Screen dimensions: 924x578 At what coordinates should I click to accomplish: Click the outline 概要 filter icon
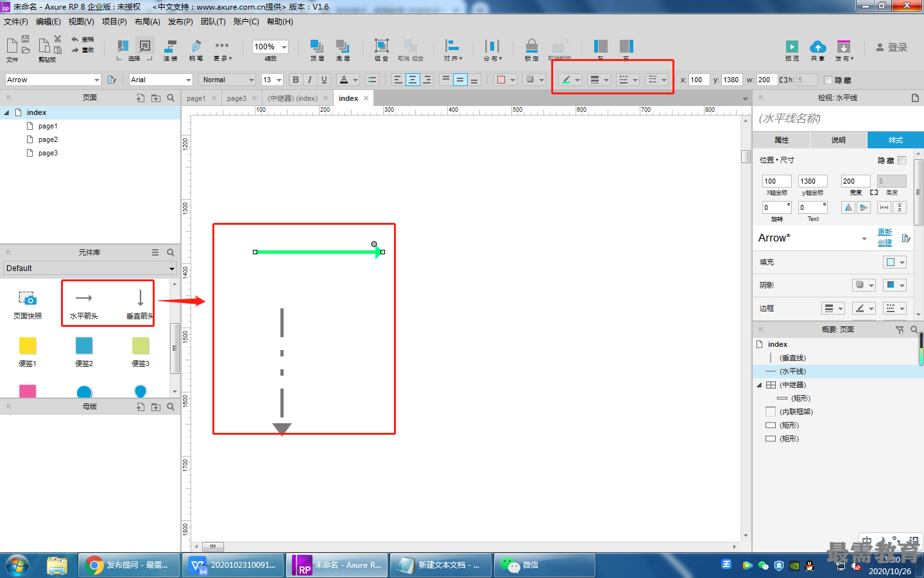900,329
